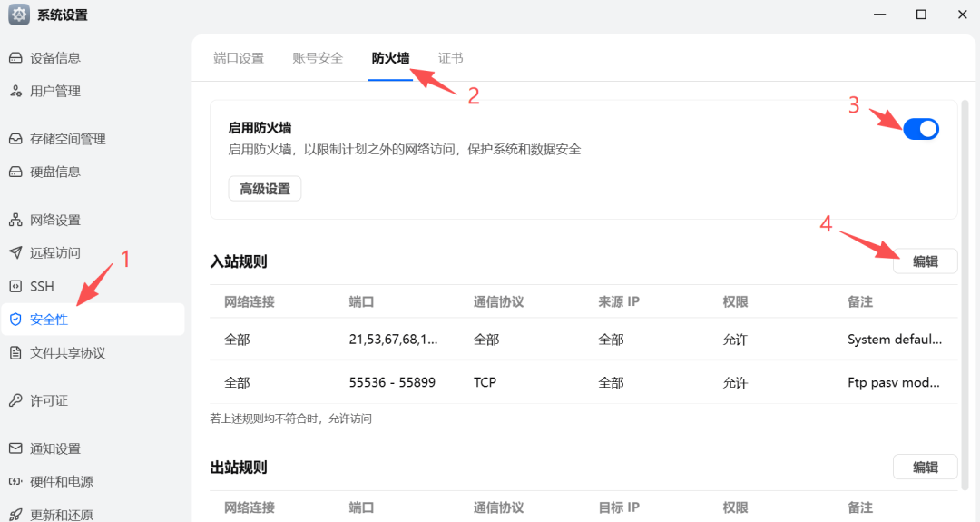Click the update and restore rocket icon
The width and height of the screenshot is (980, 522).
15,515
